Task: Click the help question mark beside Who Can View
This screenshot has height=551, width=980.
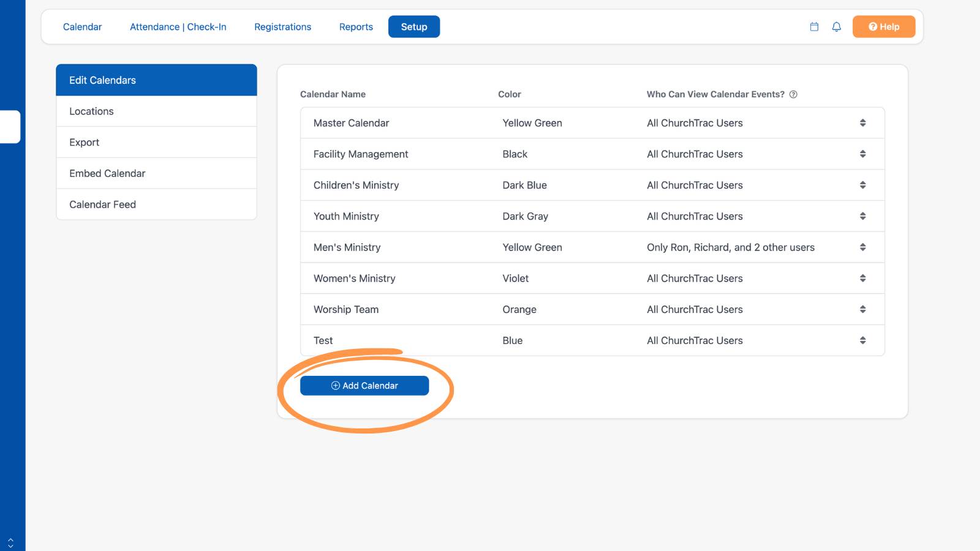Action: coord(793,94)
